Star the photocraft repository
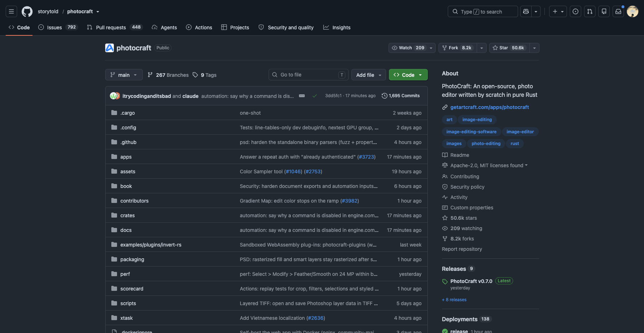 coord(509,48)
